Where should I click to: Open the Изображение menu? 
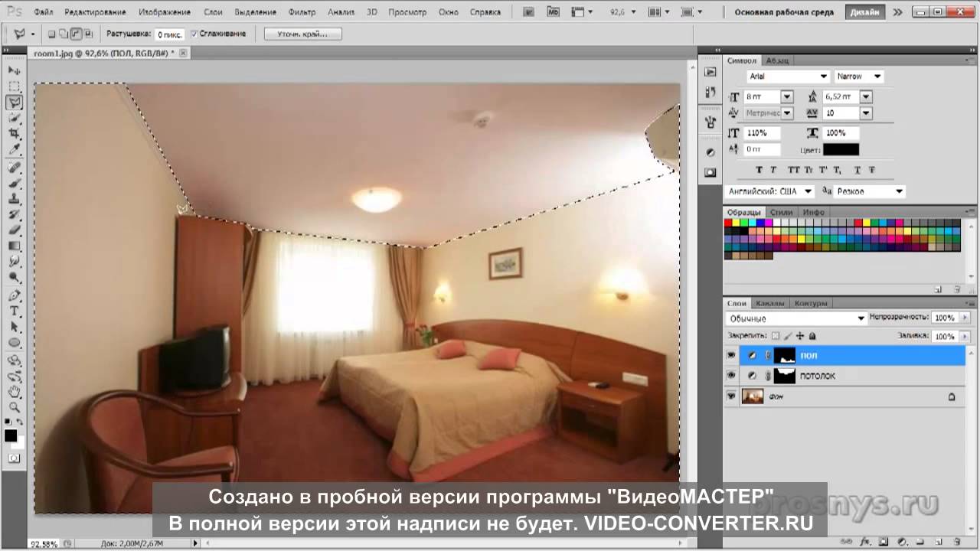click(x=165, y=12)
